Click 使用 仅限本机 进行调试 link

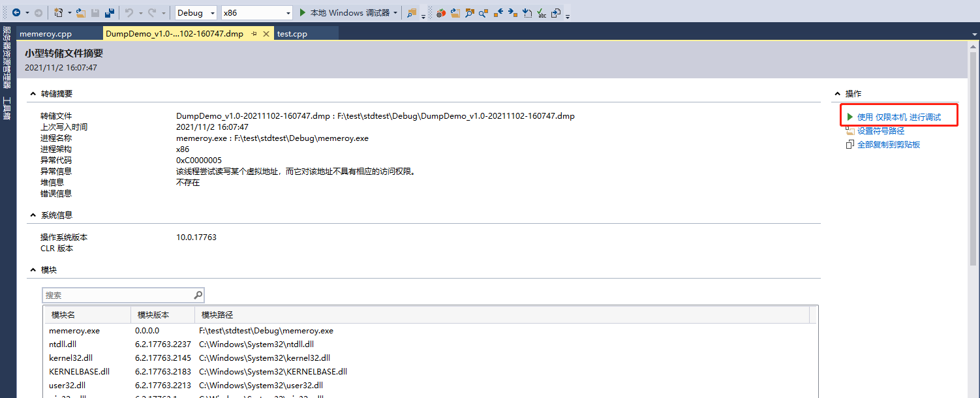898,117
